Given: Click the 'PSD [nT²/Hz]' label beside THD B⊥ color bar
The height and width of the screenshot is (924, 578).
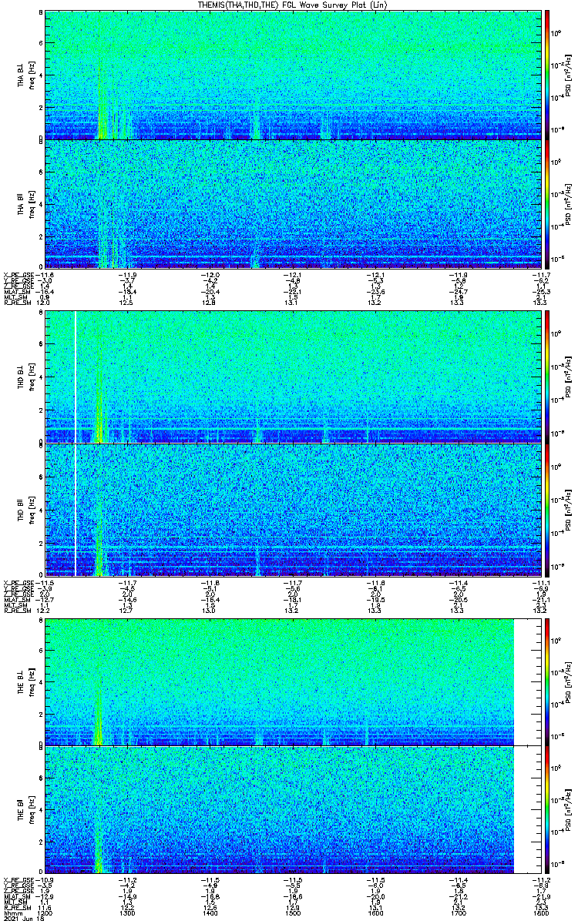Looking at the screenshot, I should click(x=568, y=377).
